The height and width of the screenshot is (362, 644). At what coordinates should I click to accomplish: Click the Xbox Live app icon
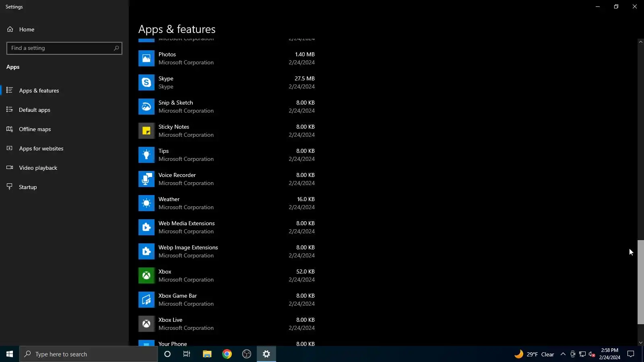(147, 324)
